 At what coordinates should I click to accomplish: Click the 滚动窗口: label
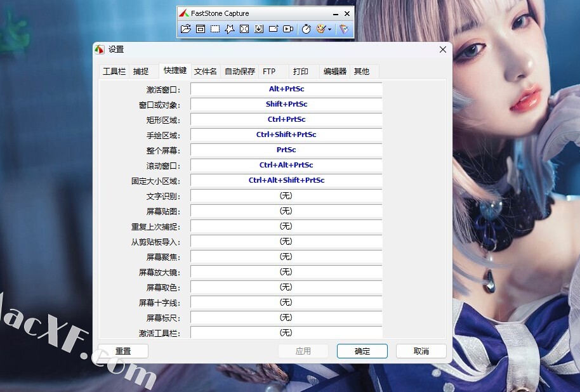pyautogui.click(x=163, y=166)
